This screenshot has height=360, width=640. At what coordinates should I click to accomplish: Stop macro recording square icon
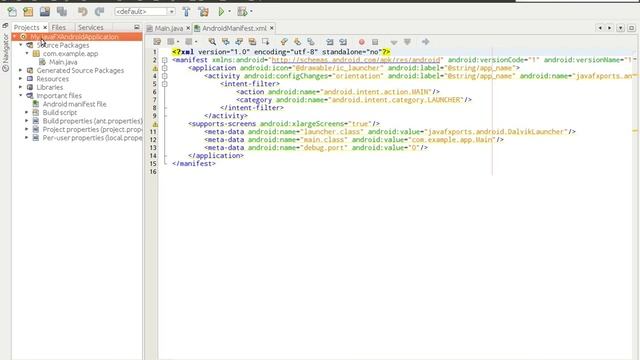(x=375, y=42)
